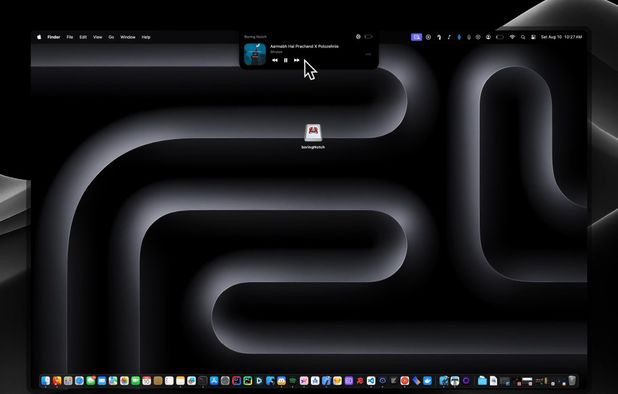The width and height of the screenshot is (618, 394).
Task: Open System Settings in the Dock
Action: pos(225,381)
